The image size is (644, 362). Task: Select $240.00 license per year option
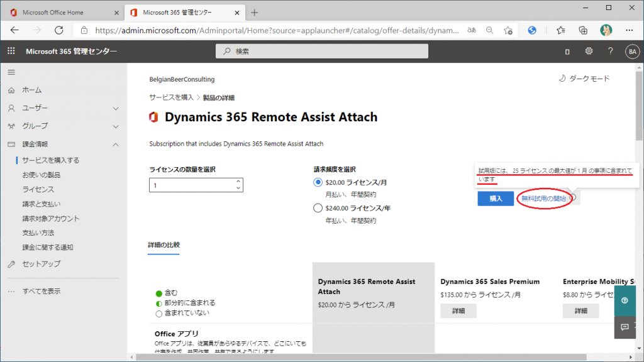pyautogui.click(x=318, y=208)
